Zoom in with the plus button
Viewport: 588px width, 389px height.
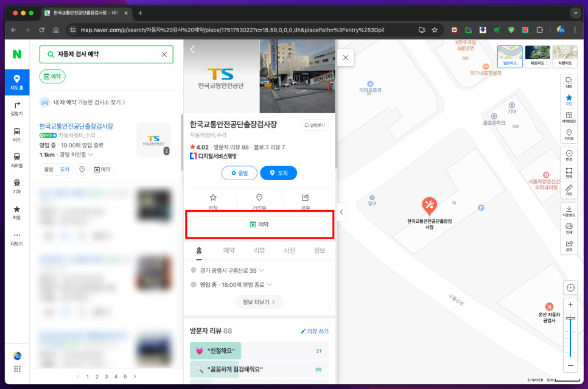tap(570, 304)
